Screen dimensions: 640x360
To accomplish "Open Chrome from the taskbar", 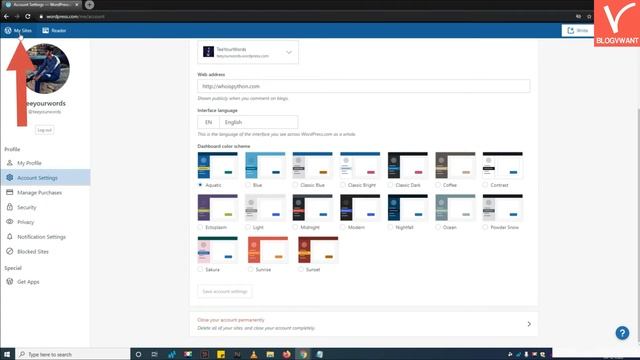I will tap(303, 354).
